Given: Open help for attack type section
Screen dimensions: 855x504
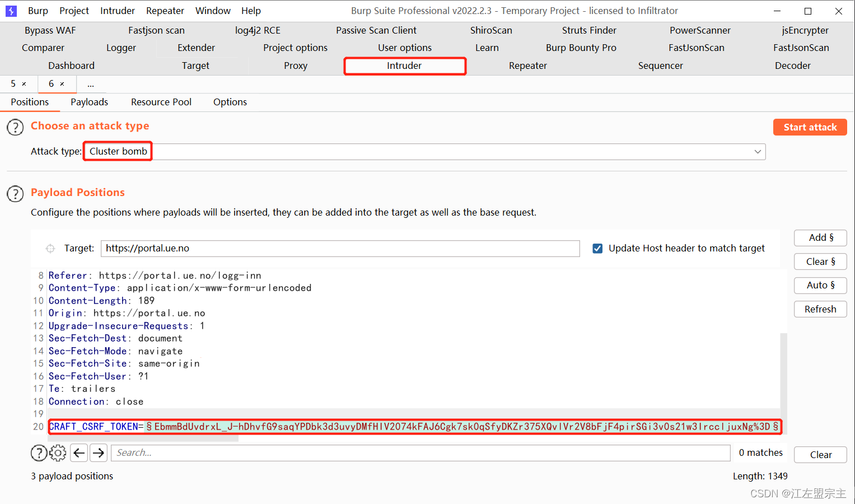Looking at the screenshot, I should point(15,128).
